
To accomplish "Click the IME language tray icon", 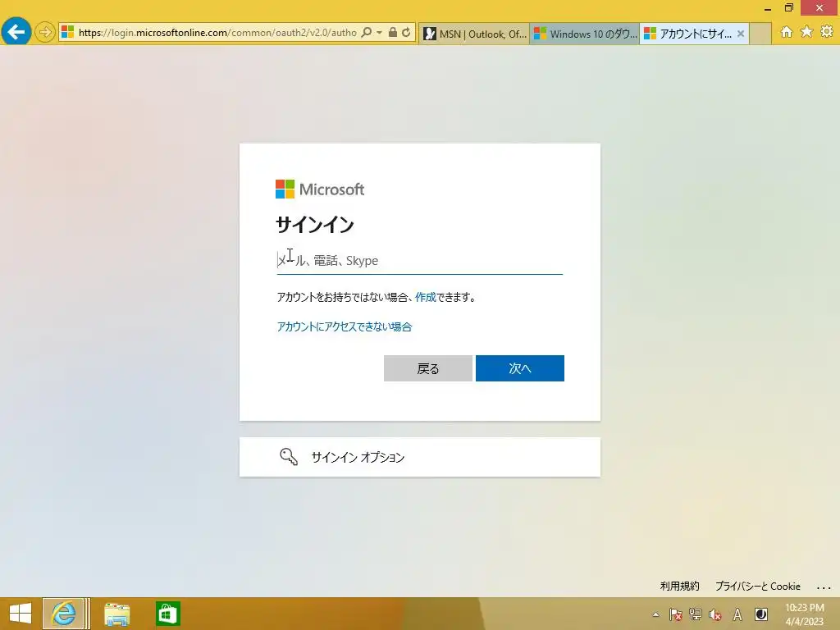I will 760,614.
